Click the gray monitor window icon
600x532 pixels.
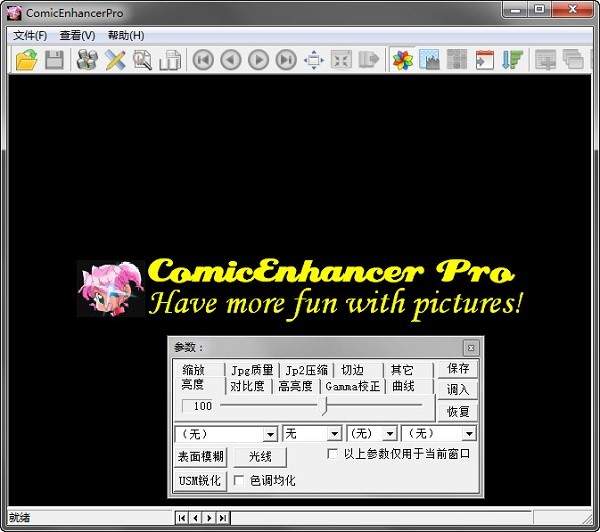click(545, 60)
